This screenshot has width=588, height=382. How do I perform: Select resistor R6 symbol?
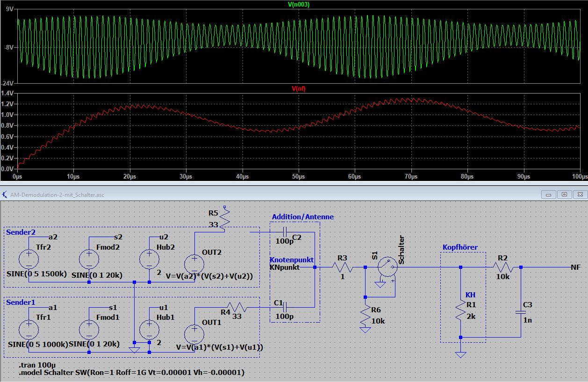(x=365, y=315)
